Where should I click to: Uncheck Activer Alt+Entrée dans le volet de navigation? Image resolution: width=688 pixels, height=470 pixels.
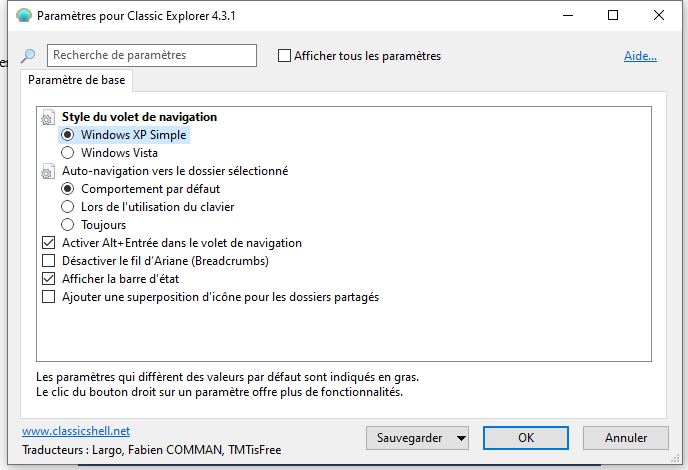(x=48, y=243)
